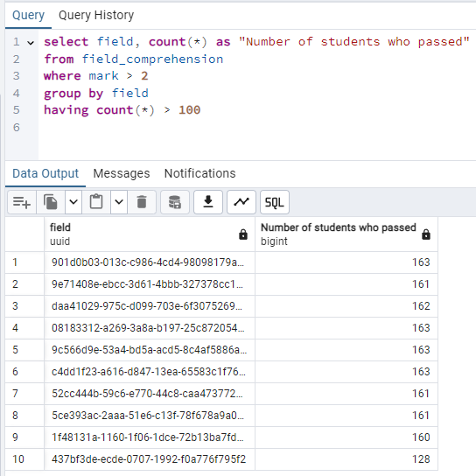The height and width of the screenshot is (476, 476).
Task: Download results with the download icon
Action: [208, 202]
